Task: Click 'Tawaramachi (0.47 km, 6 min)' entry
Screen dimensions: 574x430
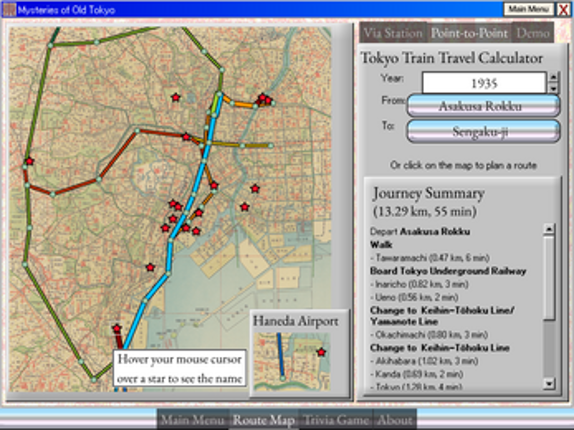Action: coord(430,258)
